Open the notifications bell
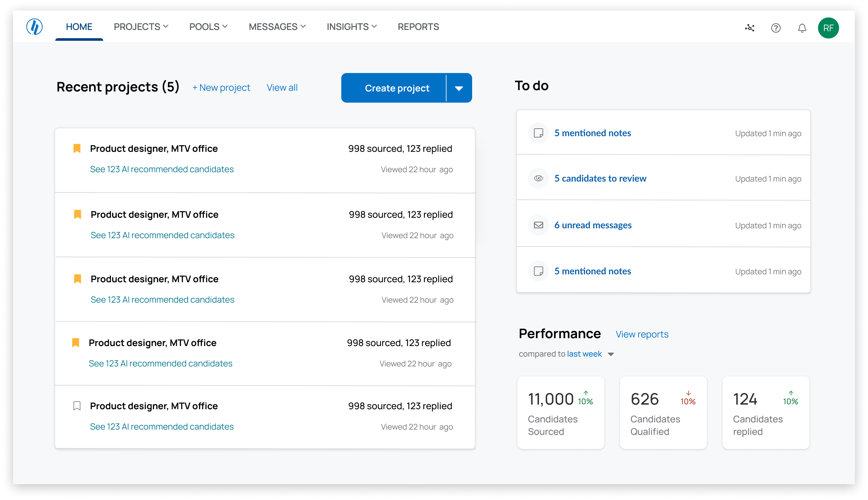Viewport: 868px width, 500px height. [x=802, y=28]
